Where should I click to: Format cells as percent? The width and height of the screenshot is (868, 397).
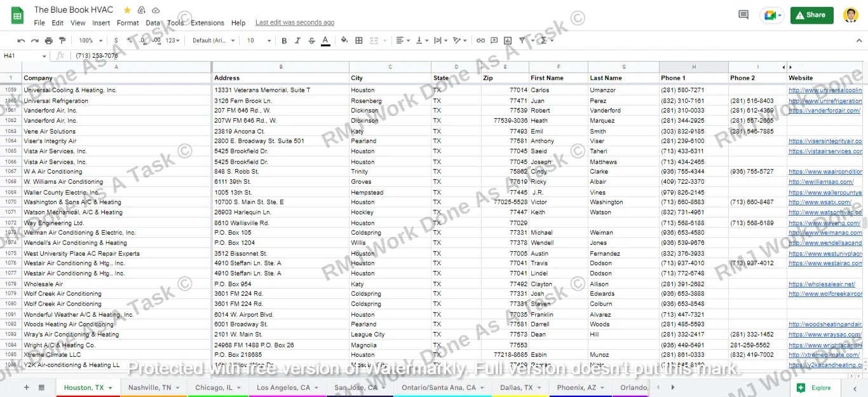pyautogui.click(x=130, y=41)
